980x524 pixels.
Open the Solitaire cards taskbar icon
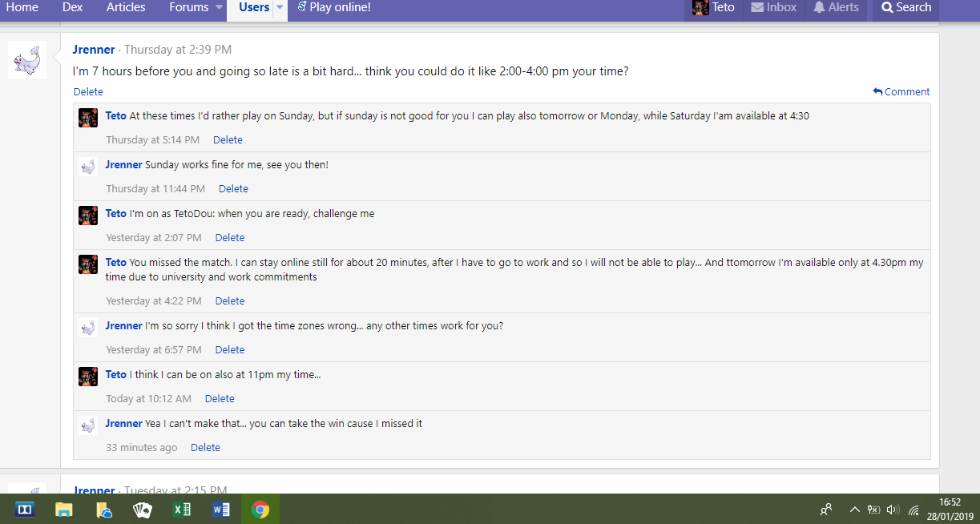(143, 510)
